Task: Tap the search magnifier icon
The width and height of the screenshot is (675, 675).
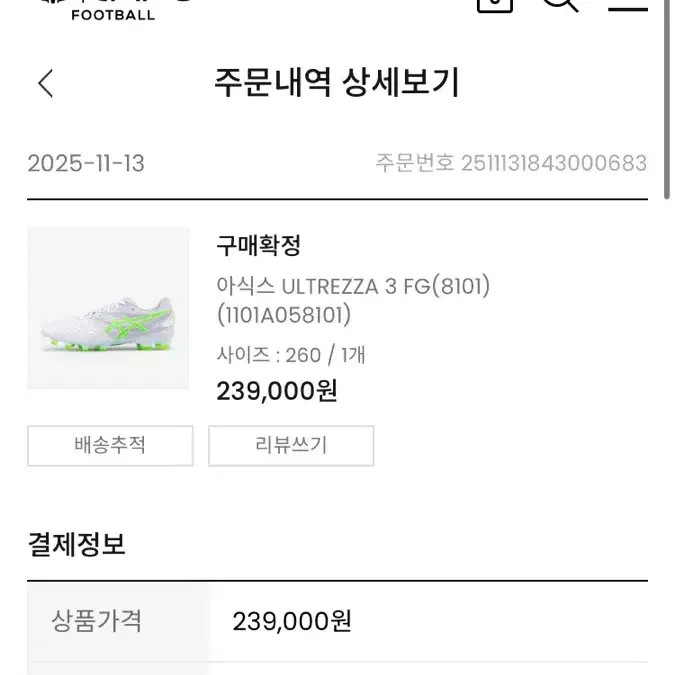Action: click(x=560, y=4)
